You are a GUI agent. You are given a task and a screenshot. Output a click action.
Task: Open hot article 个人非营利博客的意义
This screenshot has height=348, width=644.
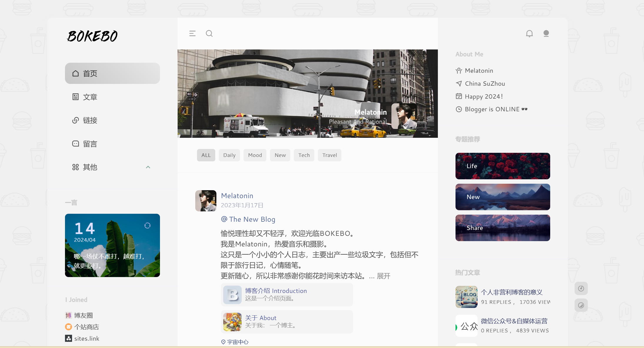point(511,292)
